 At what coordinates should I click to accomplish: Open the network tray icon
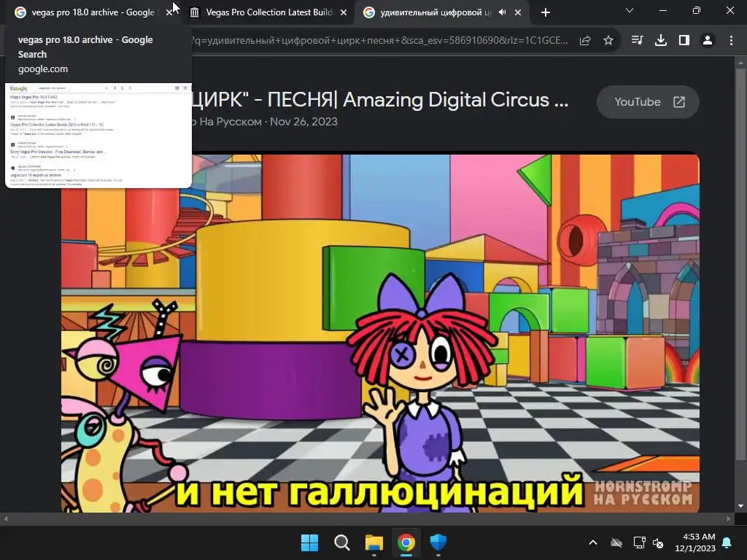[x=639, y=542]
